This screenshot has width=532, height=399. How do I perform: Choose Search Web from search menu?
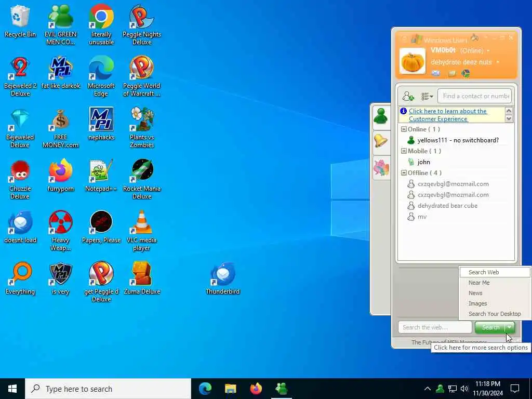[x=495, y=272]
